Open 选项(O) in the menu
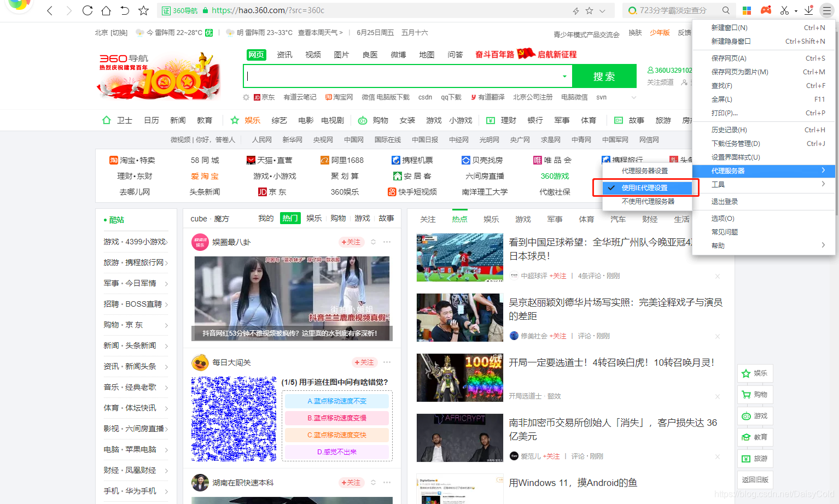The width and height of the screenshot is (839, 504). tap(764, 218)
